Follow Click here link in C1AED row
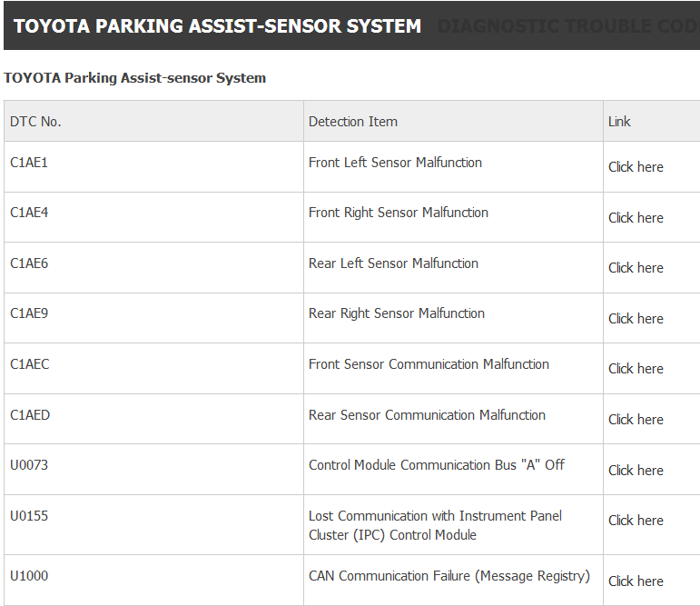Image resolution: width=700 pixels, height=606 pixels. pos(636,420)
